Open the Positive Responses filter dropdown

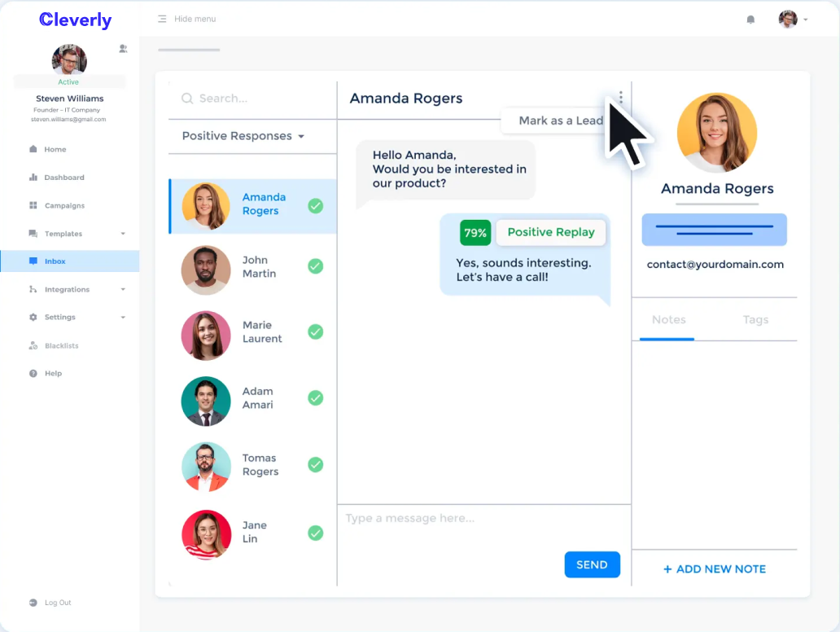[x=243, y=136]
